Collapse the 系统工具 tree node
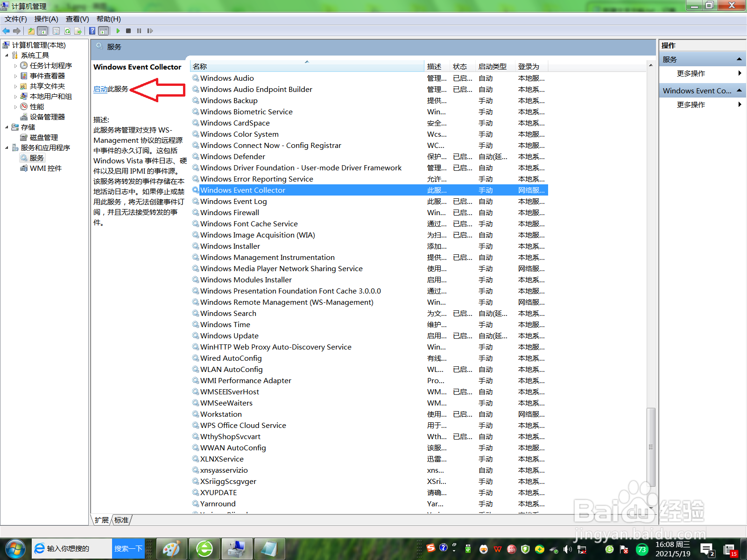Image resolution: width=747 pixels, height=560 pixels. point(7,56)
